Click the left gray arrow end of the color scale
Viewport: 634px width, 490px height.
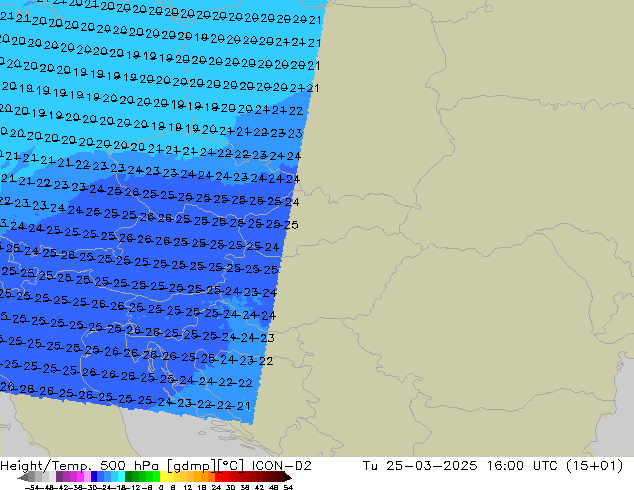point(23,477)
